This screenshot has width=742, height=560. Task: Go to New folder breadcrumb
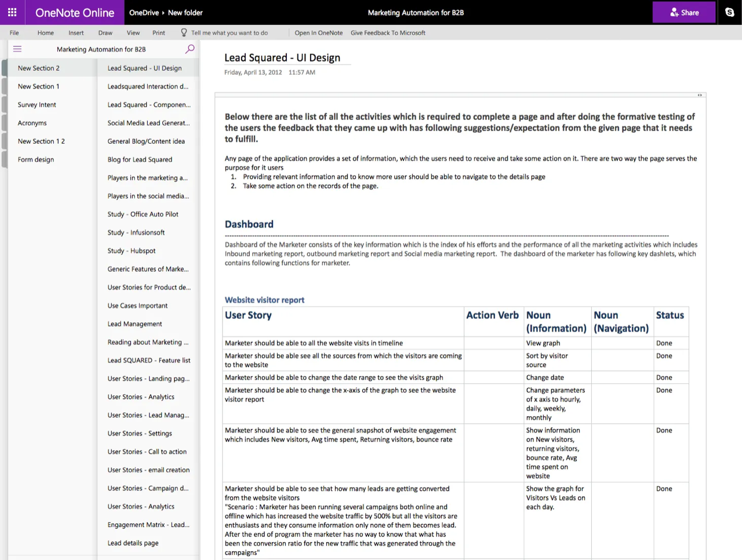coord(185,12)
